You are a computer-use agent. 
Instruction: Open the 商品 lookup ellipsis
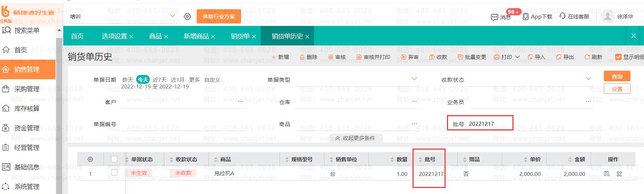tap(415, 124)
